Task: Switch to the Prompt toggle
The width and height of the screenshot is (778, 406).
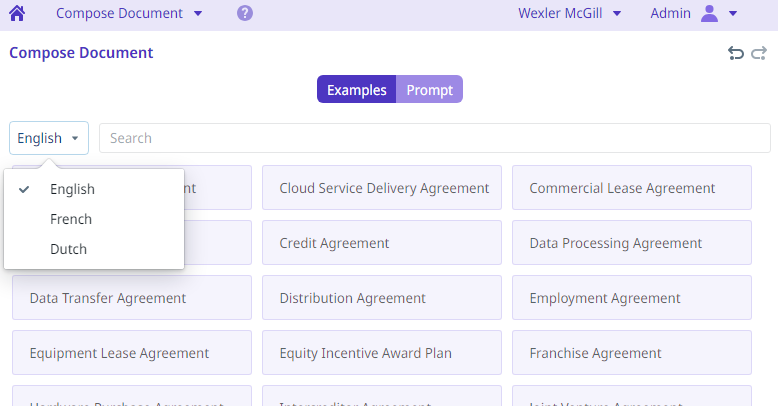Action: pos(429,90)
